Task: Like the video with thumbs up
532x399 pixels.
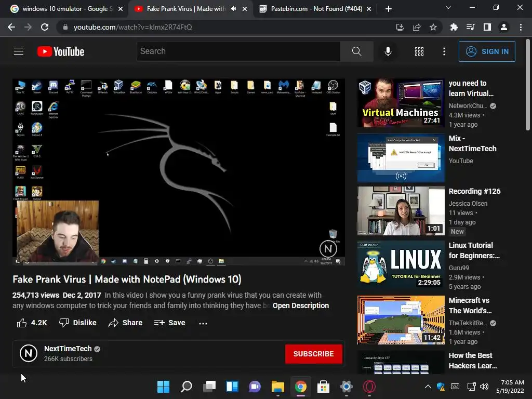Action: point(32,323)
